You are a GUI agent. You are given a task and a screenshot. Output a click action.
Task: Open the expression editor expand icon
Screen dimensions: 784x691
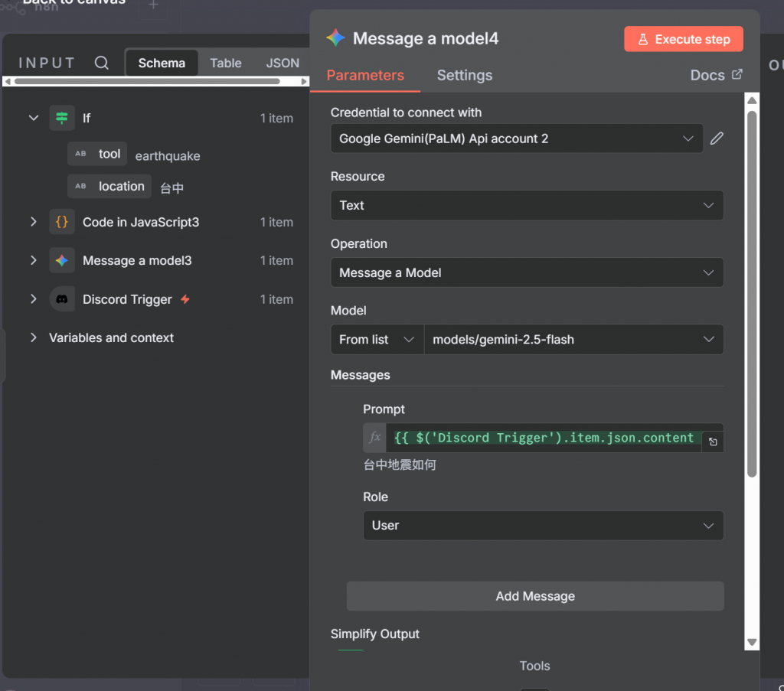713,442
